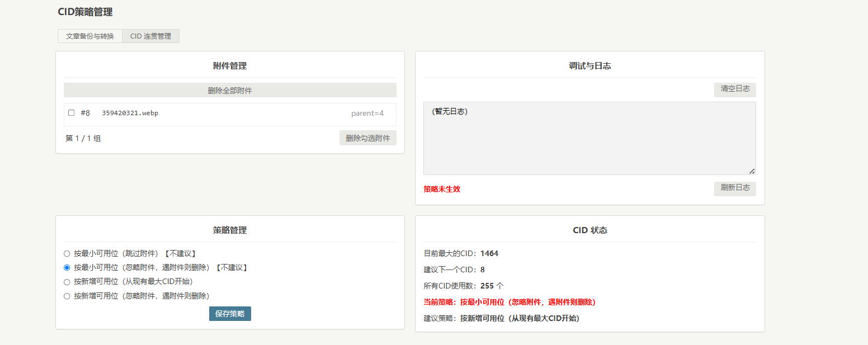Select the 359420321.webp attachment filename
Image resolution: width=868 pixels, height=345 pixels.
click(130, 114)
